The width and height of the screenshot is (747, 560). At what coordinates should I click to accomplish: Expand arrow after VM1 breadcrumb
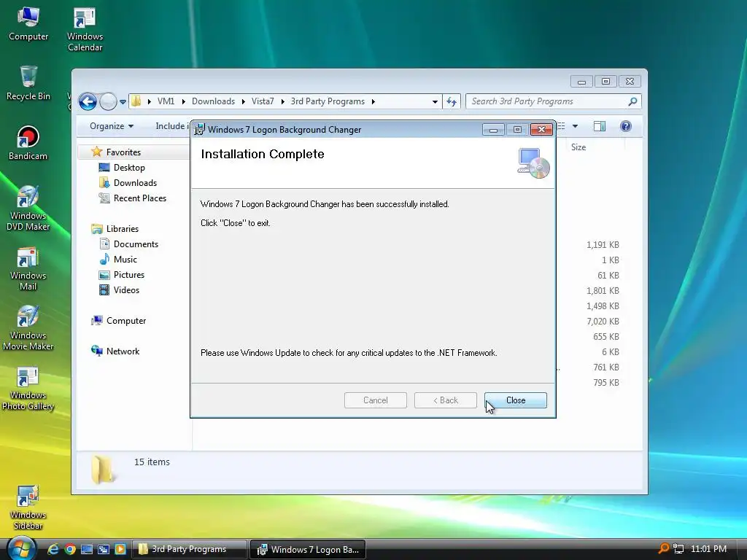(x=183, y=101)
